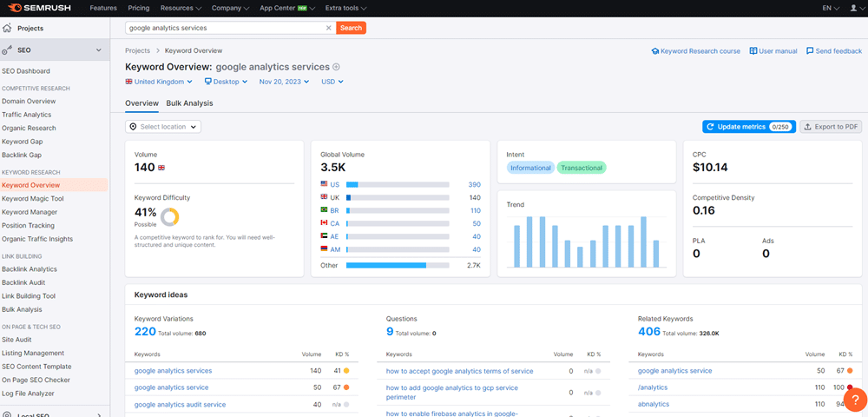Viewport: 868px width, 417px height.
Task: Open Position Tracking in sidebar
Action: 29,225
